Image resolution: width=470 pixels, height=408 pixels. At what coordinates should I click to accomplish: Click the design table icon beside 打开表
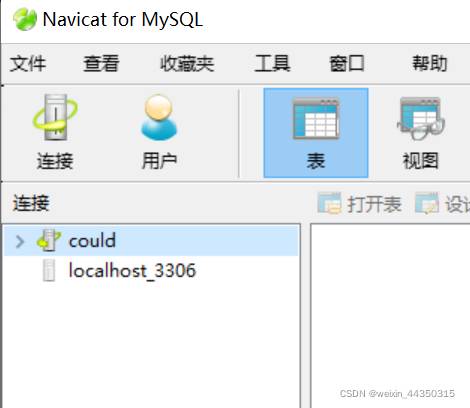[x=427, y=203]
